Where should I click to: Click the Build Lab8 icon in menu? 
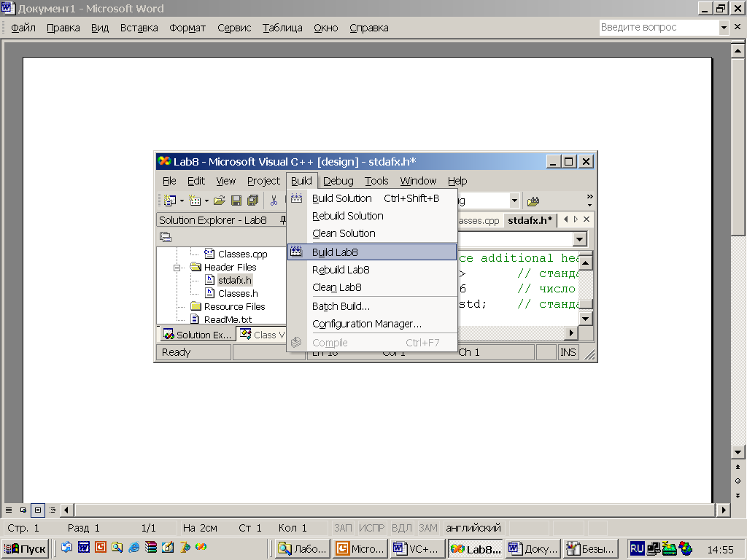point(296,252)
